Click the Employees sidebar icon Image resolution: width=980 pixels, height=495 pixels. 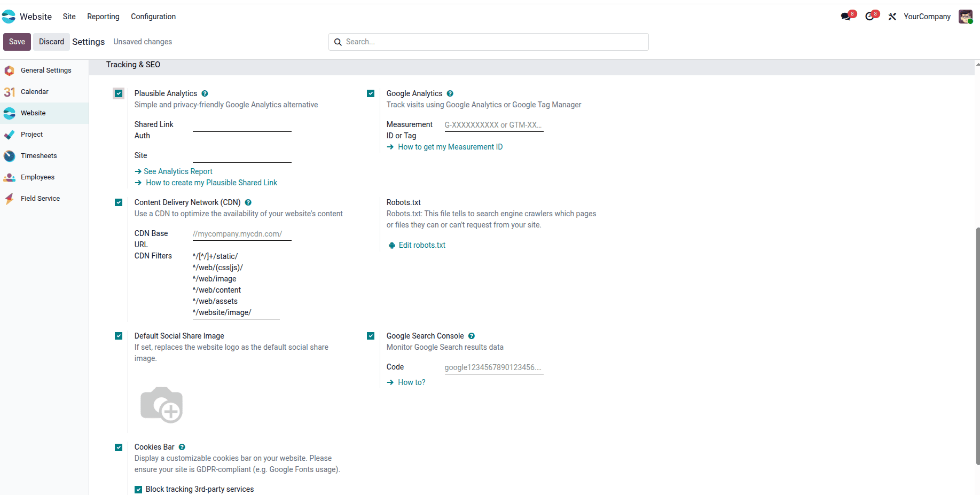click(x=10, y=177)
